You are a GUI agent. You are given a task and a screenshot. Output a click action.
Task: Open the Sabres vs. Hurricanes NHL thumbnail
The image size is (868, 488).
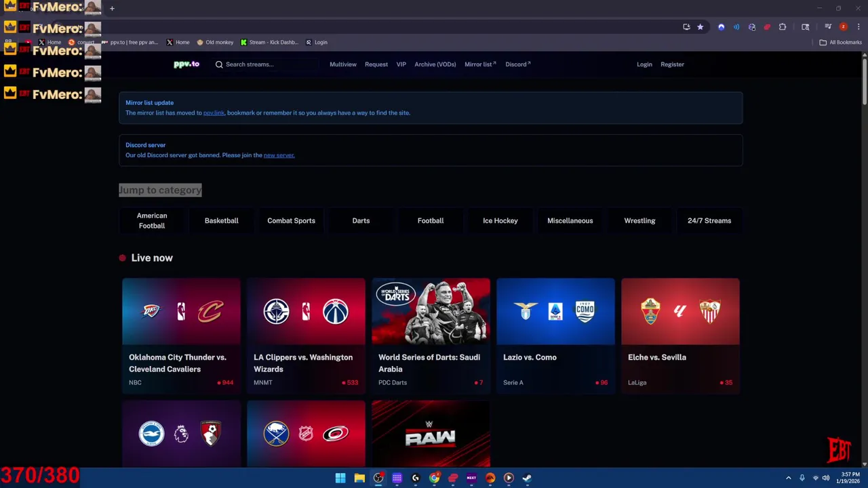tap(306, 434)
